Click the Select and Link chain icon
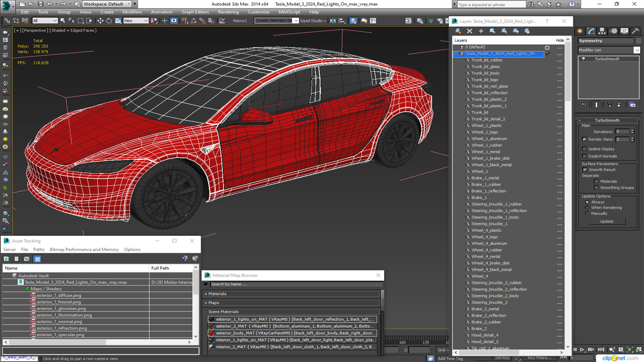Image resolution: width=644 pixels, height=362 pixels. (7, 21)
